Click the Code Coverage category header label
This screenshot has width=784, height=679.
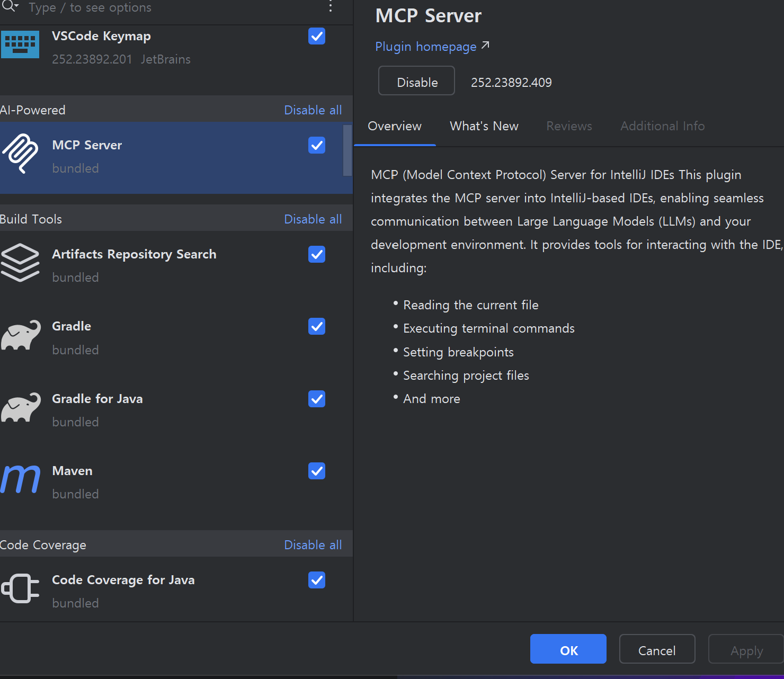[43, 545]
